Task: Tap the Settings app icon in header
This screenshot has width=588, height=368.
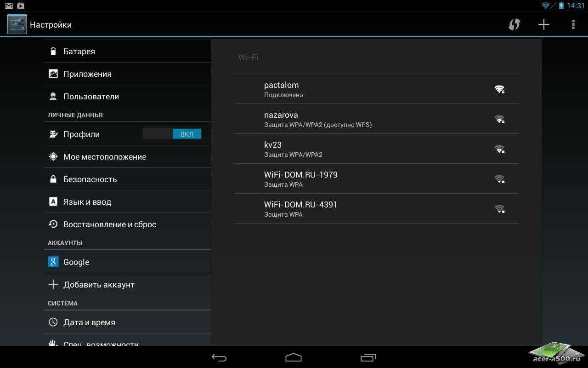Action: [x=17, y=24]
